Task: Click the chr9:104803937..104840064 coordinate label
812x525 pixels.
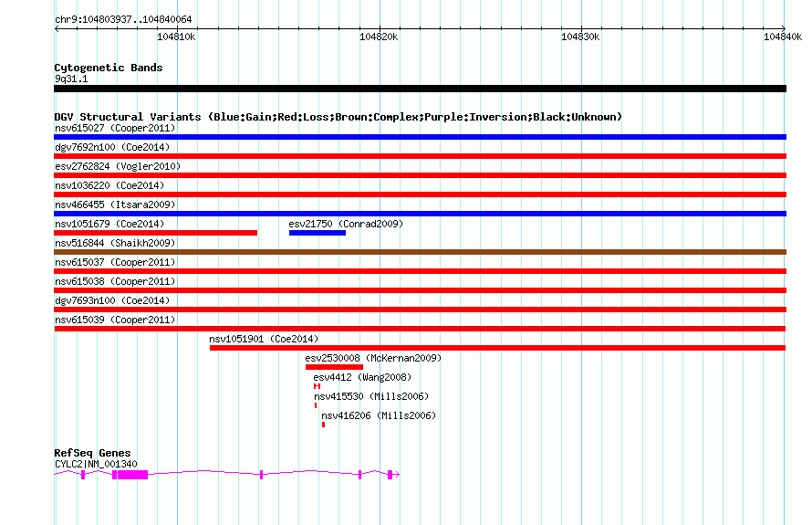Action: click(123, 20)
